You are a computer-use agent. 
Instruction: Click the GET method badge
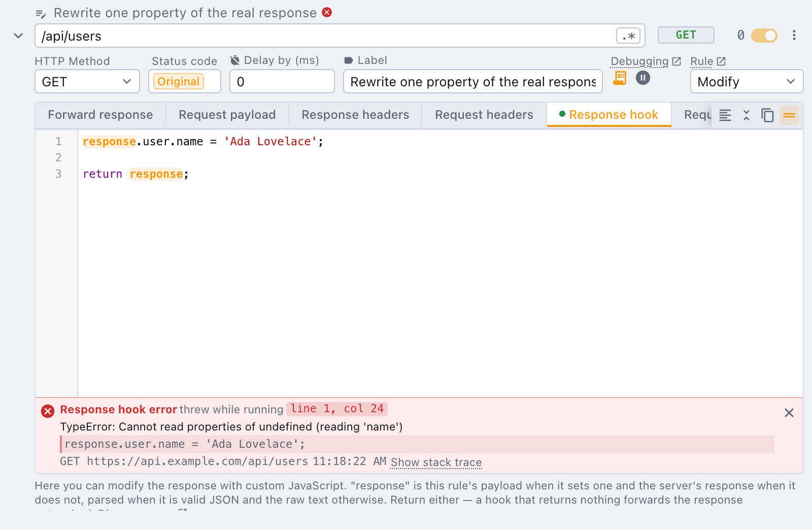[x=686, y=35]
